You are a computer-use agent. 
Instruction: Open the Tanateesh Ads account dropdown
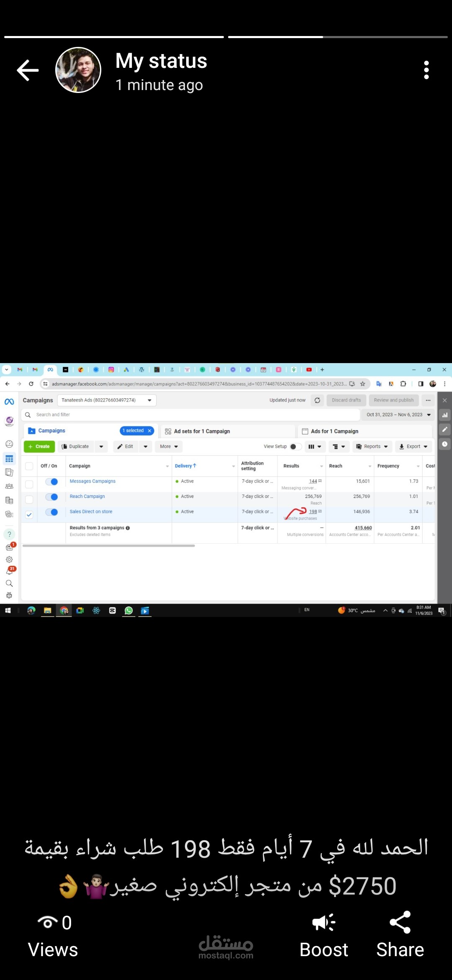click(x=107, y=400)
